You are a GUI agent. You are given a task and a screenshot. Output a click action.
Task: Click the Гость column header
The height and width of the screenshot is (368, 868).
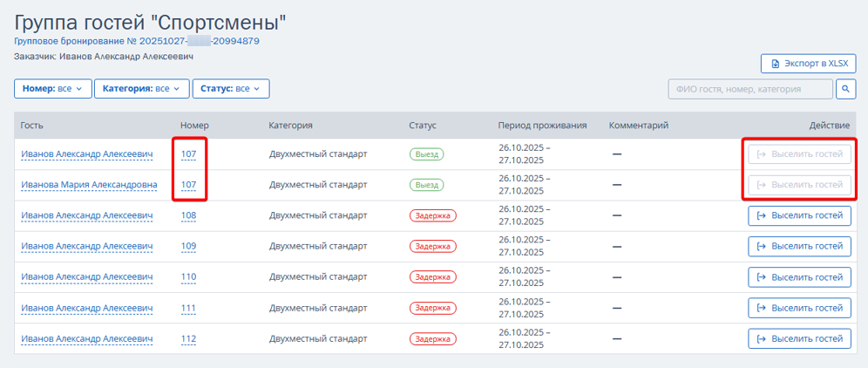(31, 126)
